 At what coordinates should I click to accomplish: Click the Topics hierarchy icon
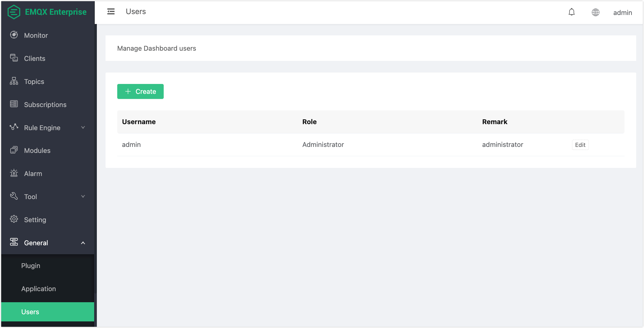(x=14, y=81)
